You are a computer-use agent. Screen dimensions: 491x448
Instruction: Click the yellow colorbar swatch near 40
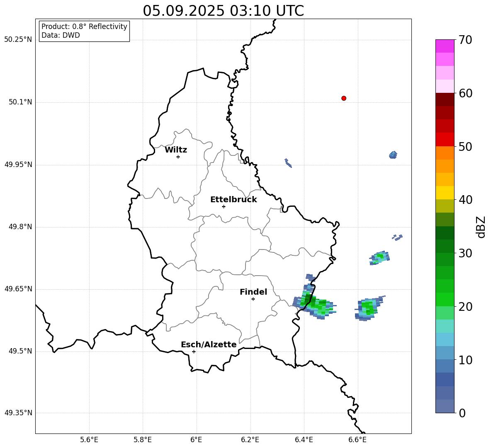[445, 193]
